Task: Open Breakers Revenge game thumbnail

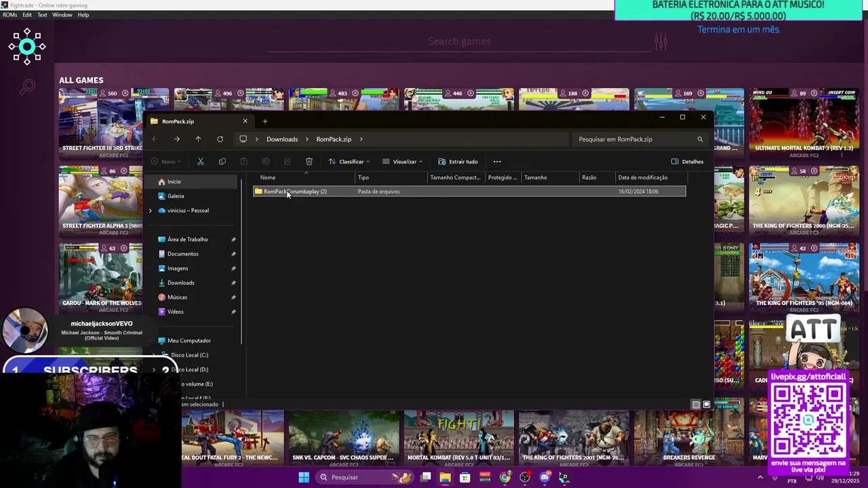Action: [x=689, y=434]
